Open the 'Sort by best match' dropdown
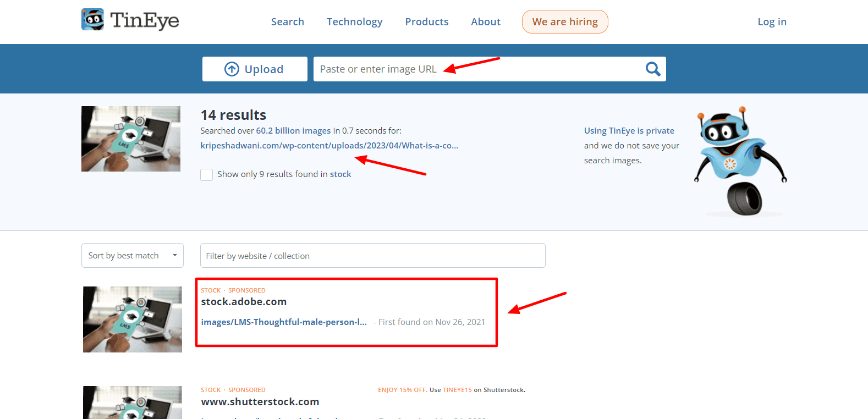The width and height of the screenshot is (868, 419). pos(133,256)
